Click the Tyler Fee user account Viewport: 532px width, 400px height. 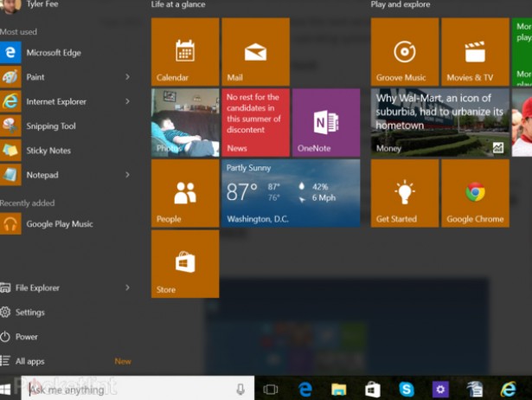32,5
